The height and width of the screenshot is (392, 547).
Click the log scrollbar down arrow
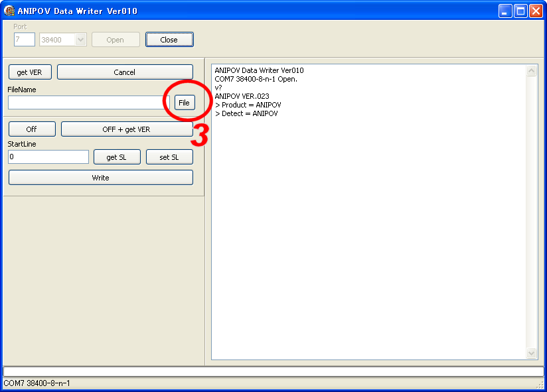click(x=531, y=353)
